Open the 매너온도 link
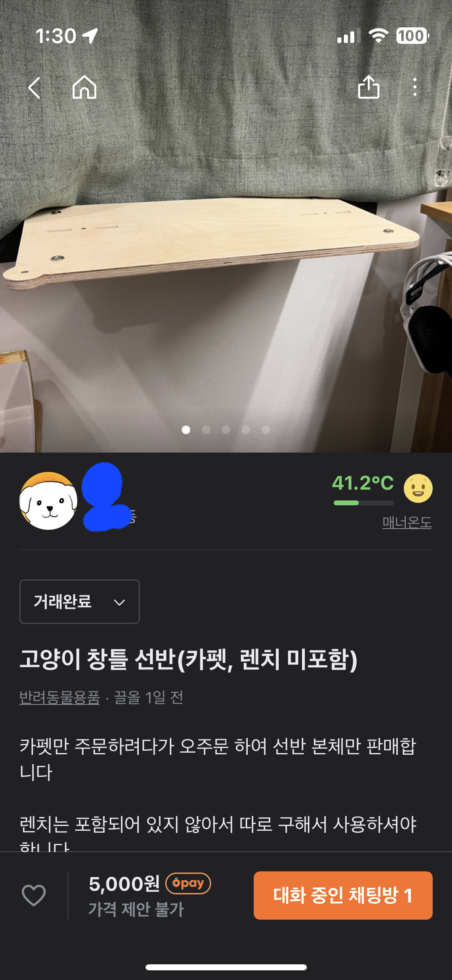Viewport: 452px width, 980px height. point(407,522)
